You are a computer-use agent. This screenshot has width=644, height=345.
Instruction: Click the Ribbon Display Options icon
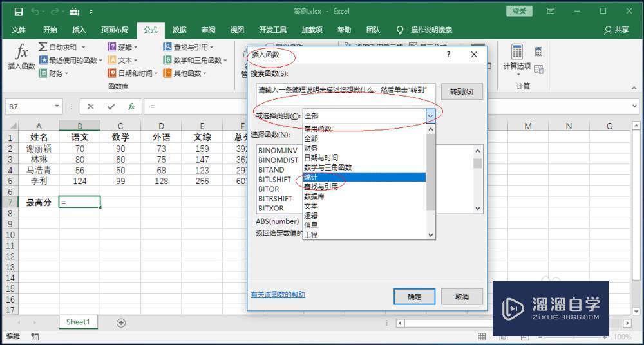click(x=551, y=11)
